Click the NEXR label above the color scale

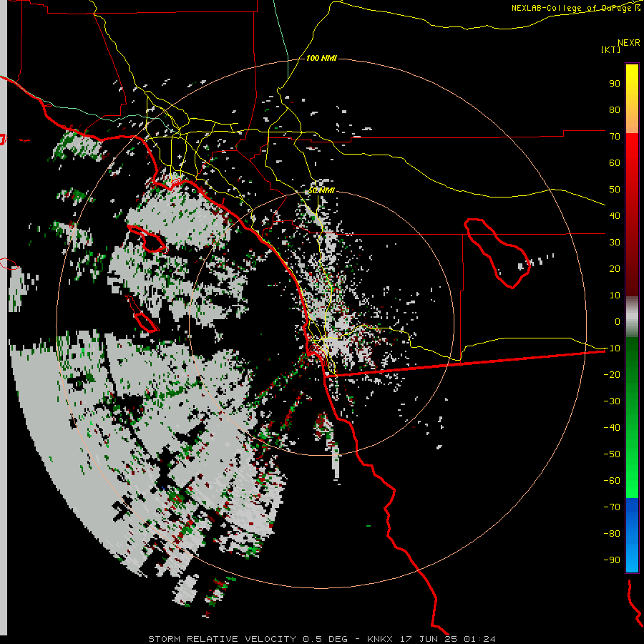pos(629,43)
